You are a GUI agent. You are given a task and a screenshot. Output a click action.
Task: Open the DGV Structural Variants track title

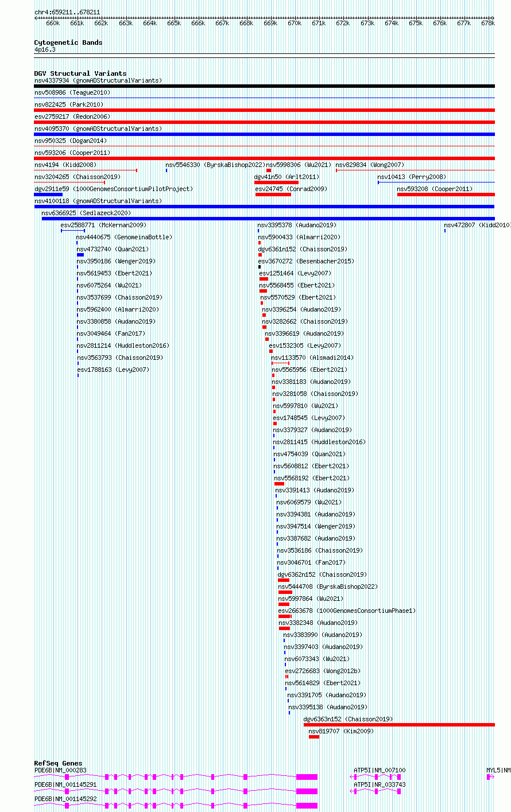80,73
